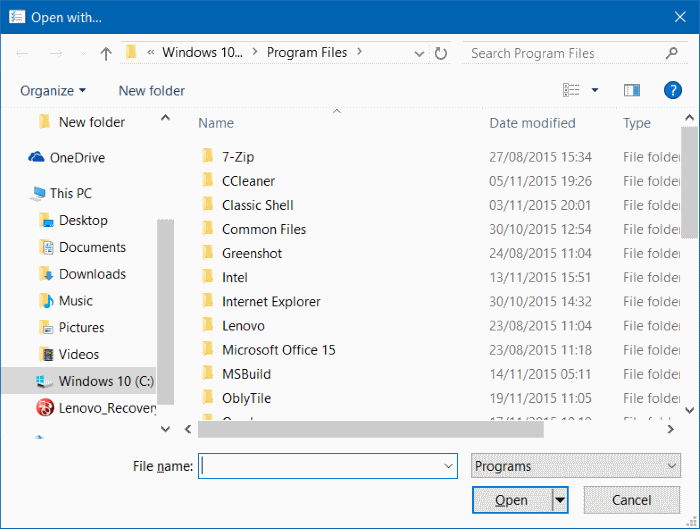Click the This PC computer icon
The width and height of the screenshot is (700, 529).
click(38, 193)
